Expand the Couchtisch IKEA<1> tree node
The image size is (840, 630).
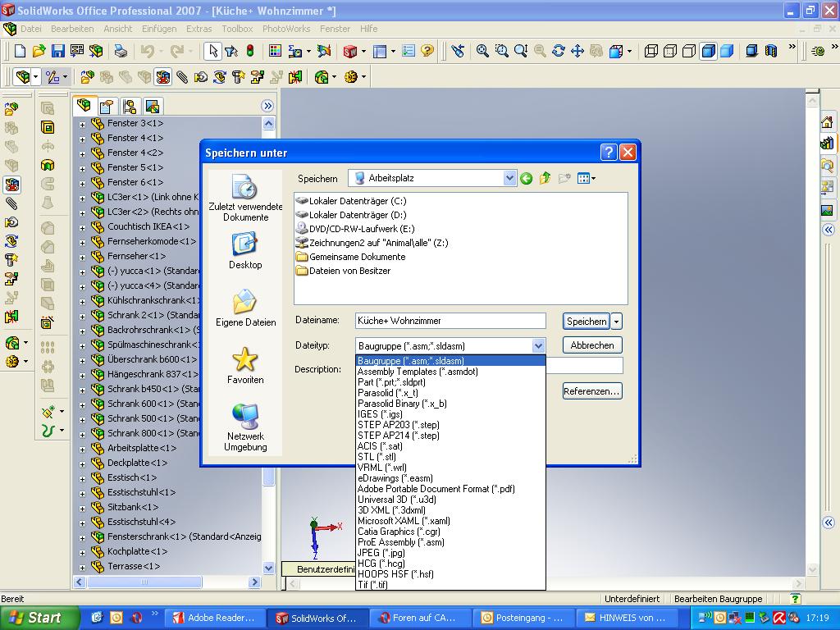(82, 227)
